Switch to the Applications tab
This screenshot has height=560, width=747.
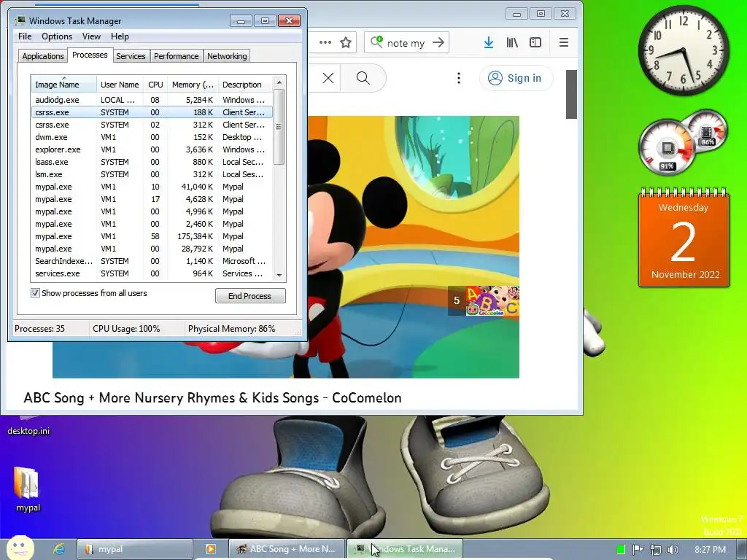tap(43, 56)
